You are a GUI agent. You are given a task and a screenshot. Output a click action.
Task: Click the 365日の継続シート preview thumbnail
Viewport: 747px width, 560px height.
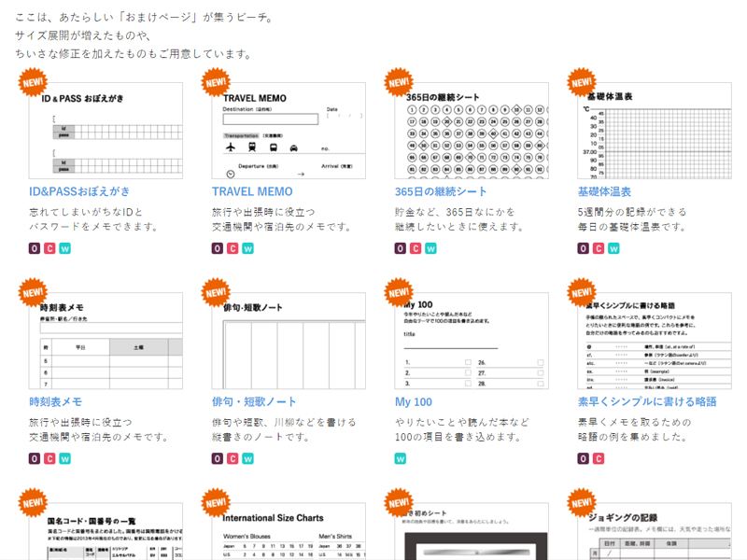(x=472, y=131)
